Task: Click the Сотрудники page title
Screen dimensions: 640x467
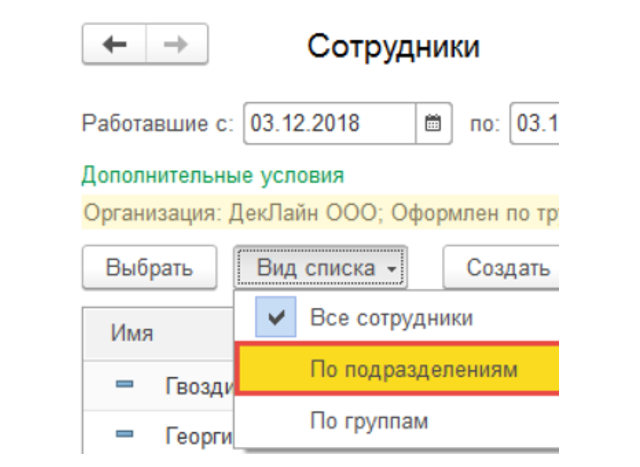Action: pos(393,46)
